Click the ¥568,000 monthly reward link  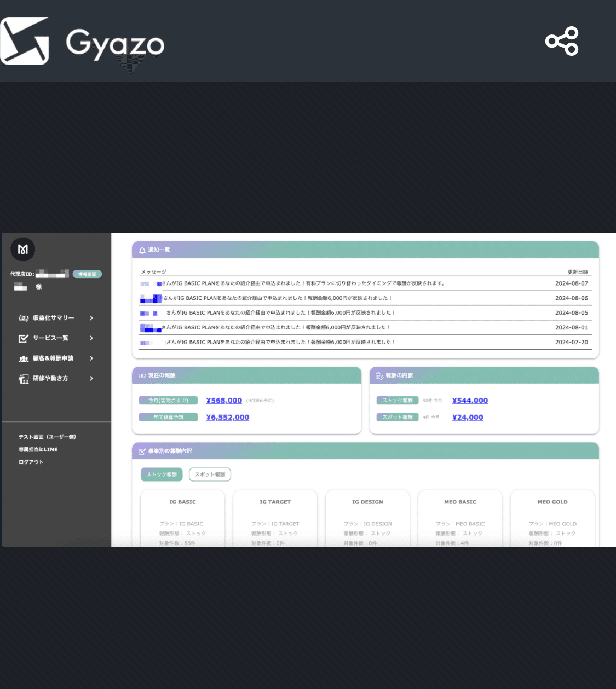[224, 401]
